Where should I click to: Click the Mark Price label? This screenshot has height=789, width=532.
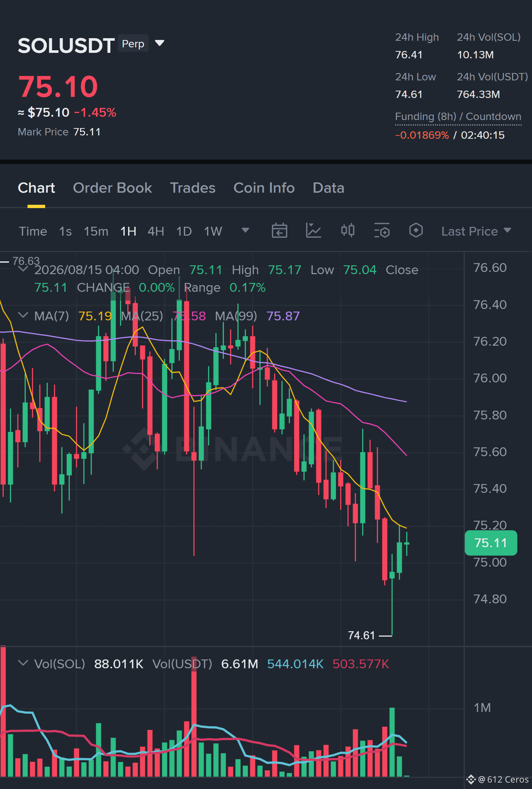click(43, 132)
